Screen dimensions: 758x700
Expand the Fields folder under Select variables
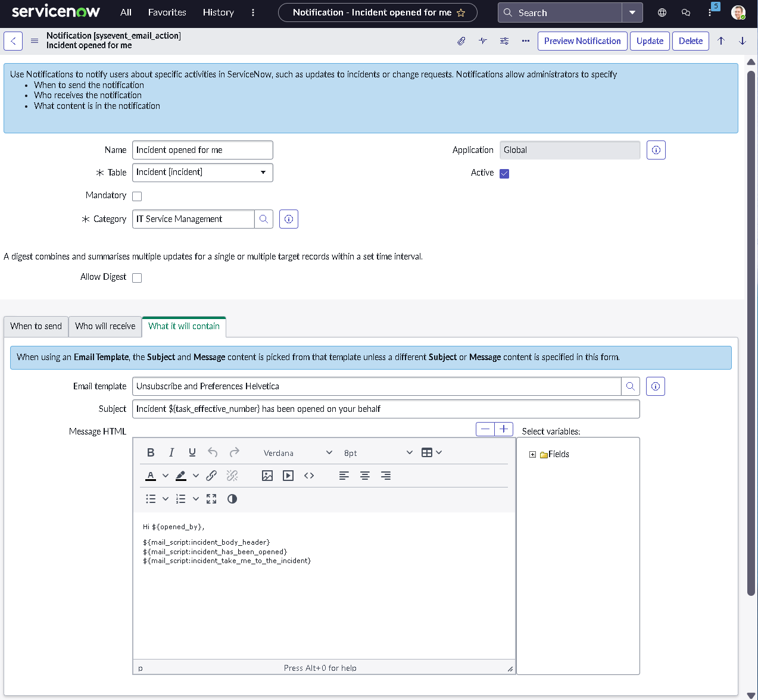pyautogui.click(x=532, y=454)
